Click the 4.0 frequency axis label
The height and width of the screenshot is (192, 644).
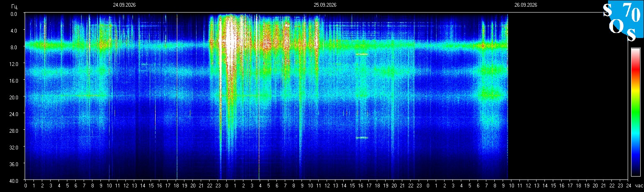14,30
